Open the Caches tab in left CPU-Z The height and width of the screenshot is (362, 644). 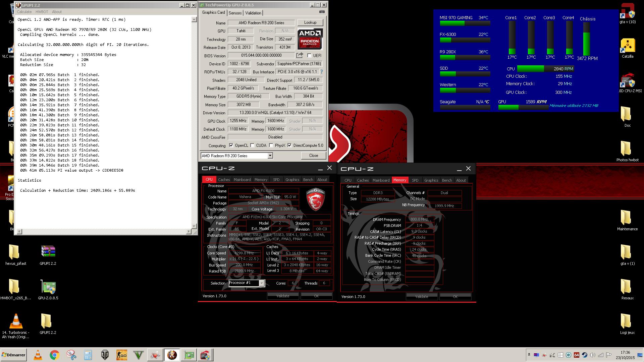coord(224,180)
